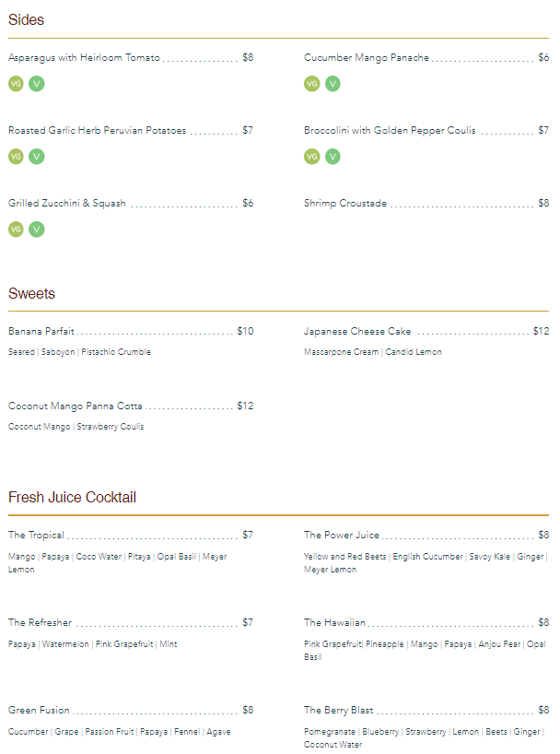
Task: Click the VG badge under Asparagus with Heirloom Tomato
Action: tap(16, 84)
